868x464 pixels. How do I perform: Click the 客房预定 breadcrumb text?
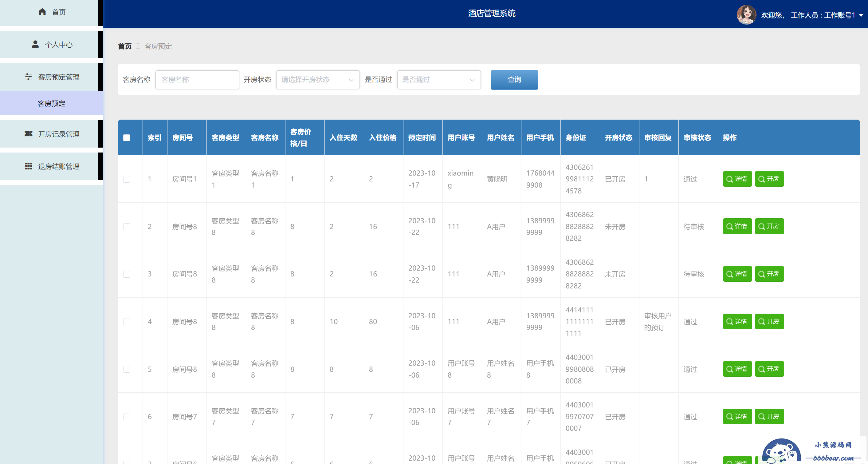158,46
